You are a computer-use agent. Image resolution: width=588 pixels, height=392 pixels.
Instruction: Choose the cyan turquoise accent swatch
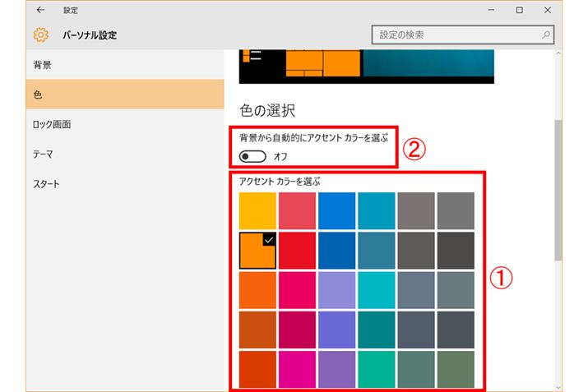[x=377, y=290]
